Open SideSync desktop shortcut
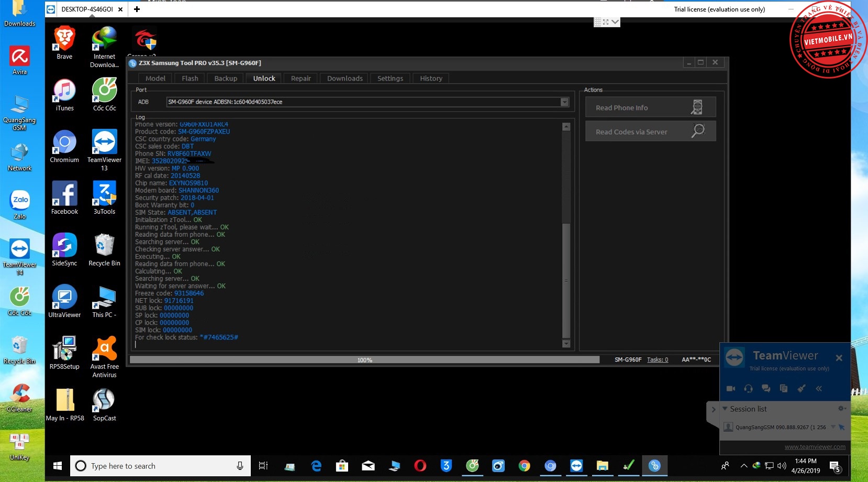This screenshot has height=482, width=868. (x=64, y=250)
